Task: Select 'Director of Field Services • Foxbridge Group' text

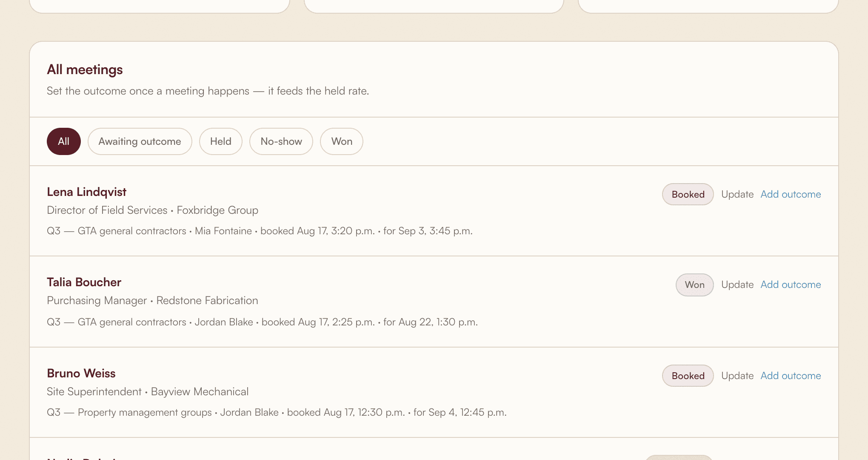Action: [152, 210]
